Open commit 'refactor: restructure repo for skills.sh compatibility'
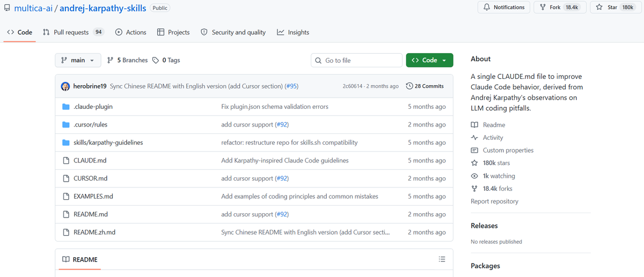 point(289,143)
